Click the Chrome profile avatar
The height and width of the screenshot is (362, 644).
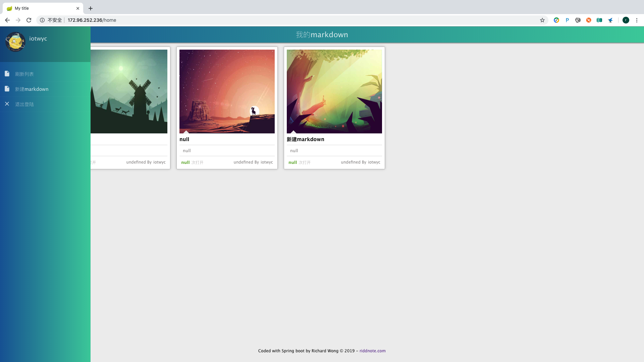(x=626, y=20)
